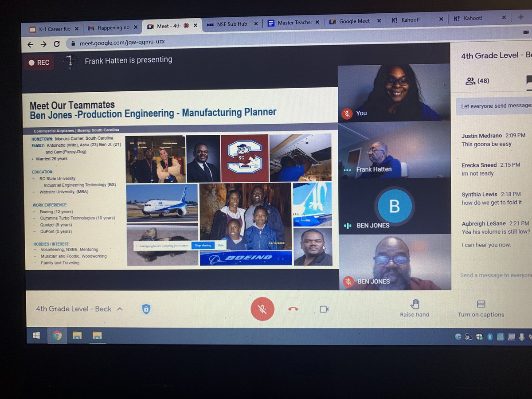Click the BEN JONES avatar tile with letter B
Screen dimensions: 532x399
point(395,206)
